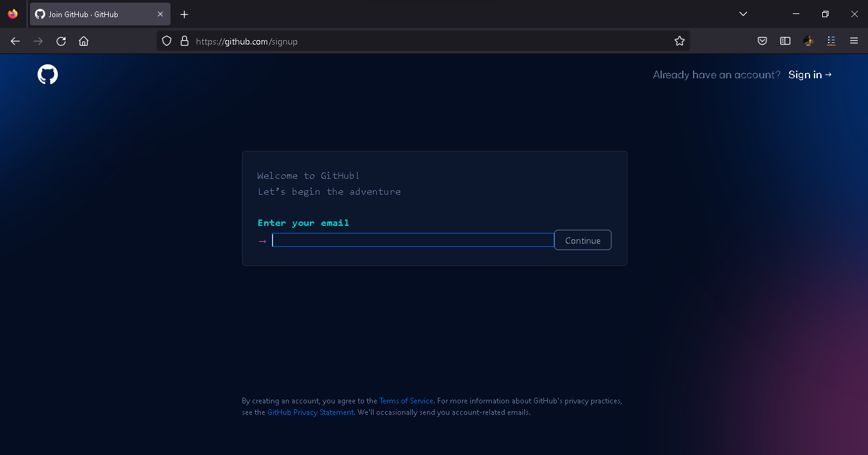This screenshot has width=868, height=455.
Task: Click inside the email entry field
Action: (412, 240)
